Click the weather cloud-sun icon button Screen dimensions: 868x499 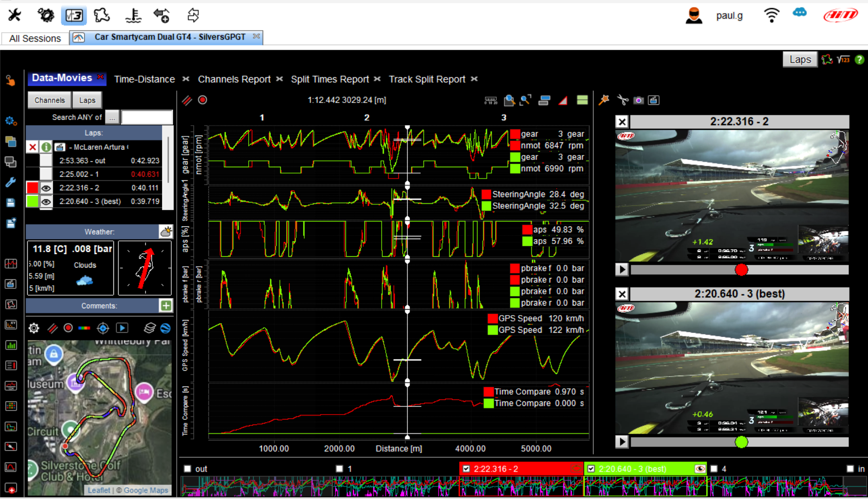[x=166, y=232]
